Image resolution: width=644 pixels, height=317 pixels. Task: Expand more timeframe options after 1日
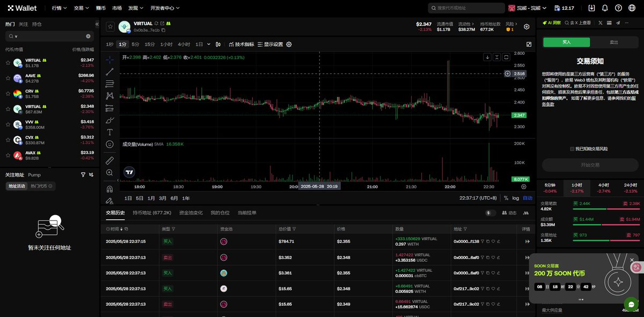click(x=208, y=45)
